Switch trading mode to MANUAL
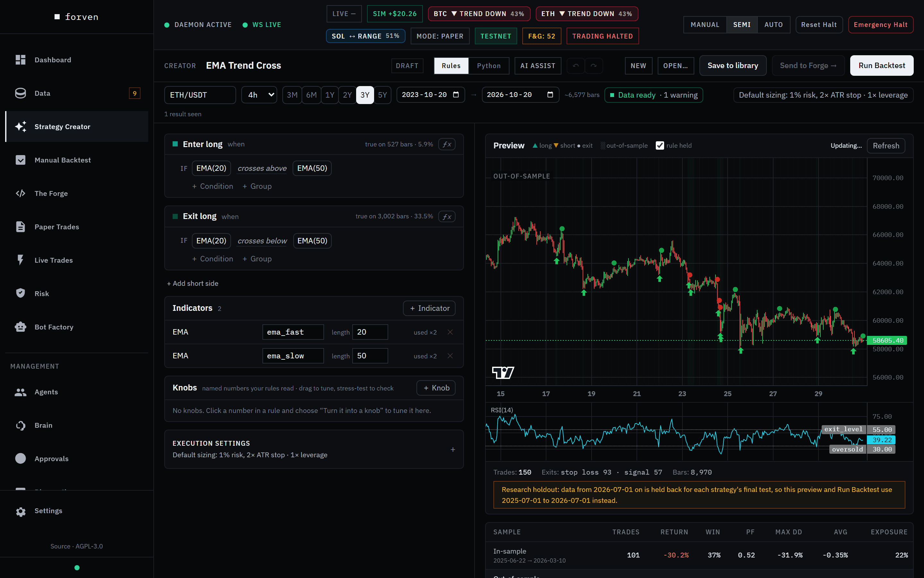The image size is (924, 578). coord(705,25)
